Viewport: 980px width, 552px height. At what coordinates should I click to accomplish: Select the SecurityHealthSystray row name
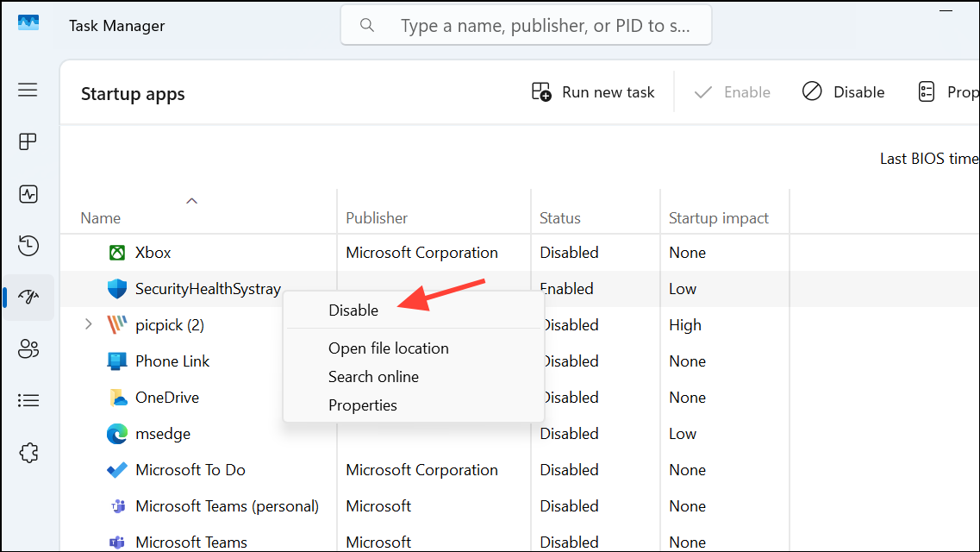tap(208, 289)
